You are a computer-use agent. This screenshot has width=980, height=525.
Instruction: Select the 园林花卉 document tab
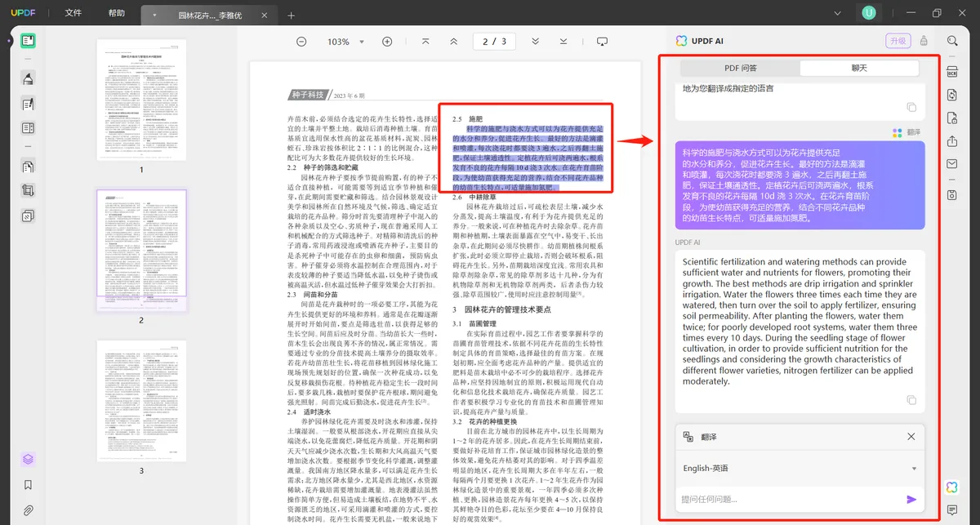(210, 16)
